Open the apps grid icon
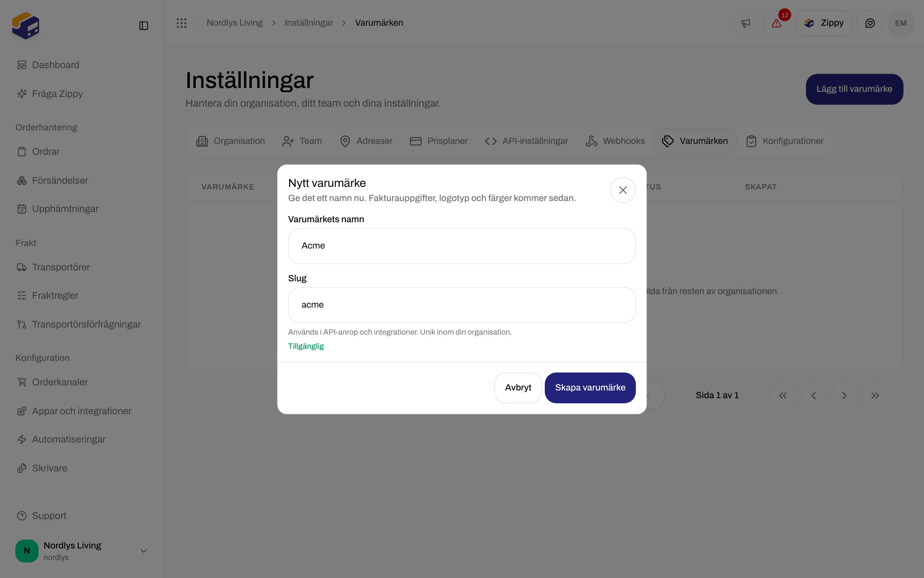 (x=181, y=23)
